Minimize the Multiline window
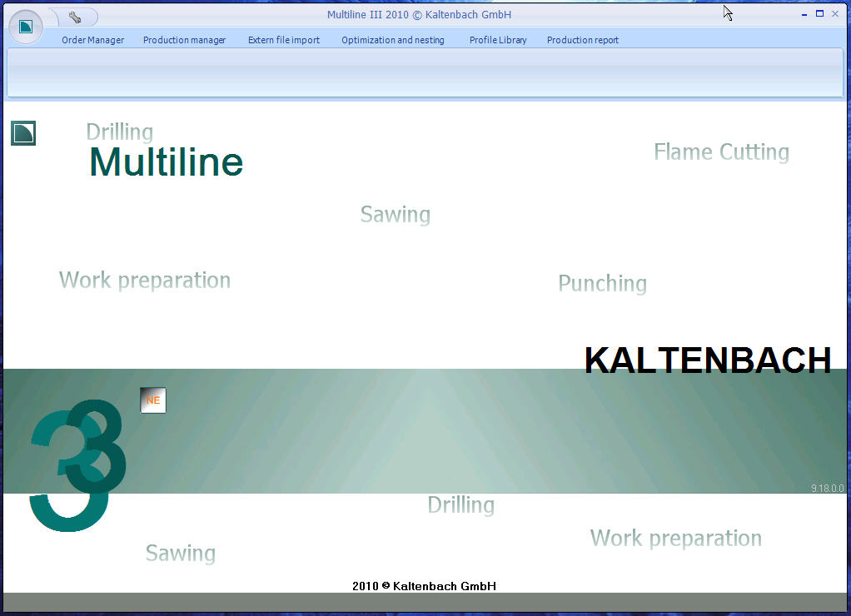Screen dimensions: 851x616 804,15
